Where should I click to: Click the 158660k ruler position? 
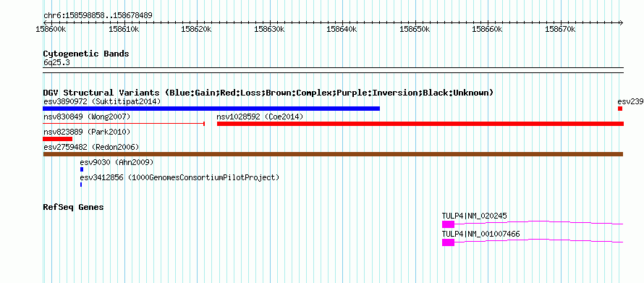point(488,29)
